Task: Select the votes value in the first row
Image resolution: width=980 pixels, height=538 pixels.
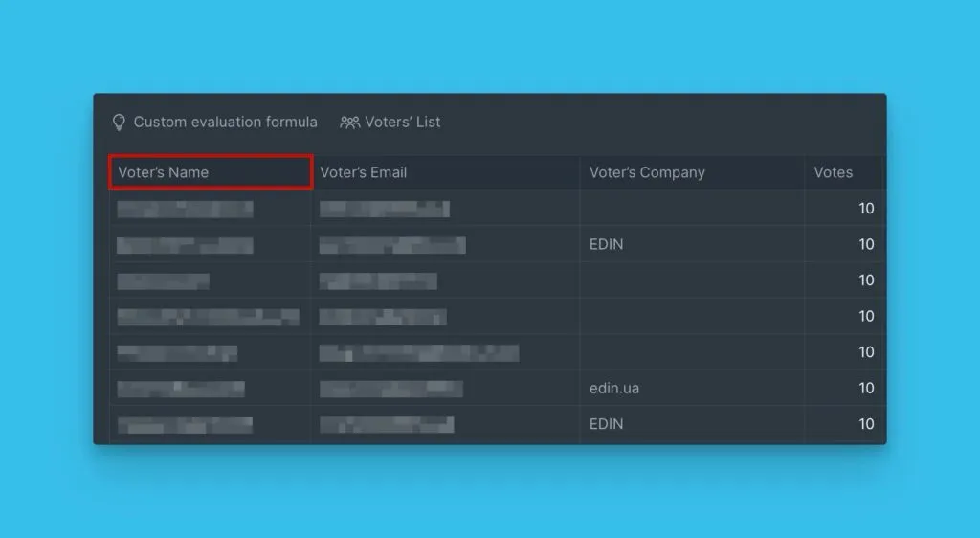Action: point(865,209)
